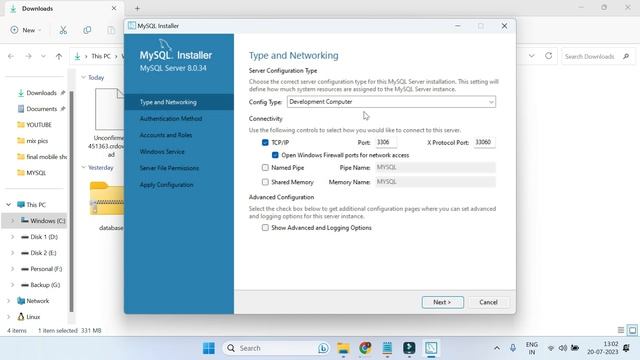This screenshot has width=640, height=360.
Task: Collapse the Today group
Action: pyautogui.click(x=83, y=78)
